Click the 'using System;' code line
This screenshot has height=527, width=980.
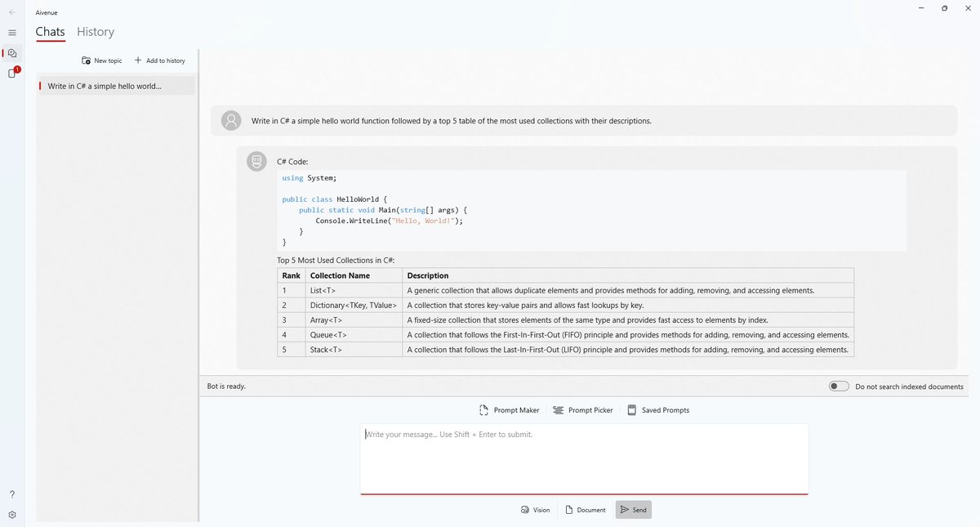tap(309, 177)
